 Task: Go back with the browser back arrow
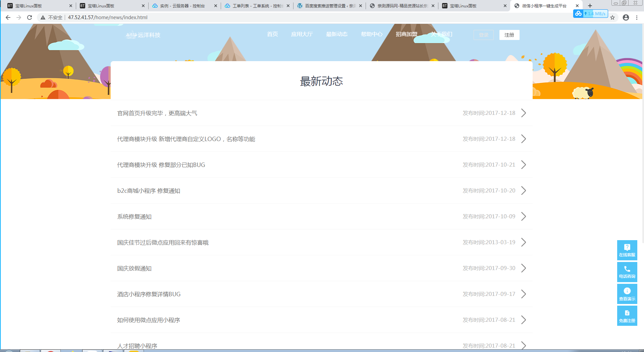[8, 17]
